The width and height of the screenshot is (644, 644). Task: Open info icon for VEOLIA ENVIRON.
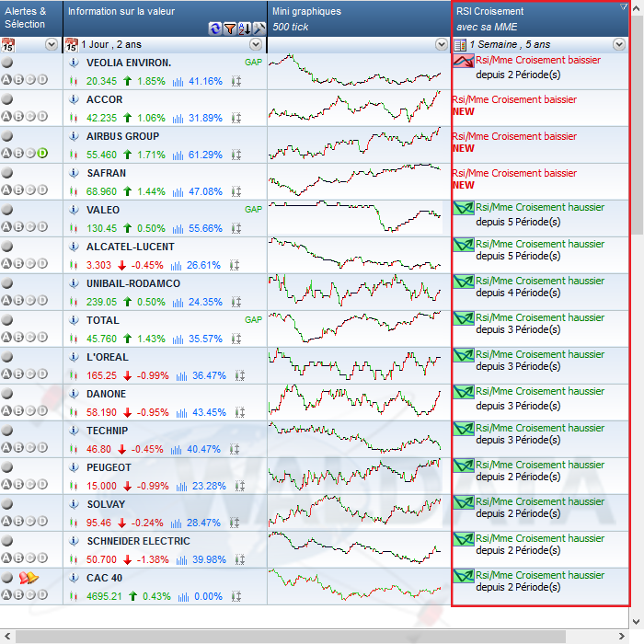74,63
